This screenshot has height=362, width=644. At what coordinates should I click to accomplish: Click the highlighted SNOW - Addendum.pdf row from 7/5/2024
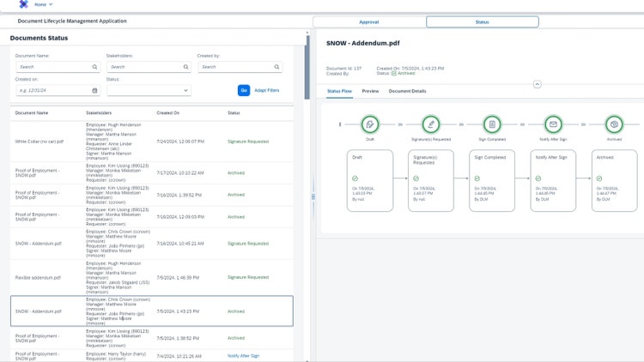[x=152, y=311]
